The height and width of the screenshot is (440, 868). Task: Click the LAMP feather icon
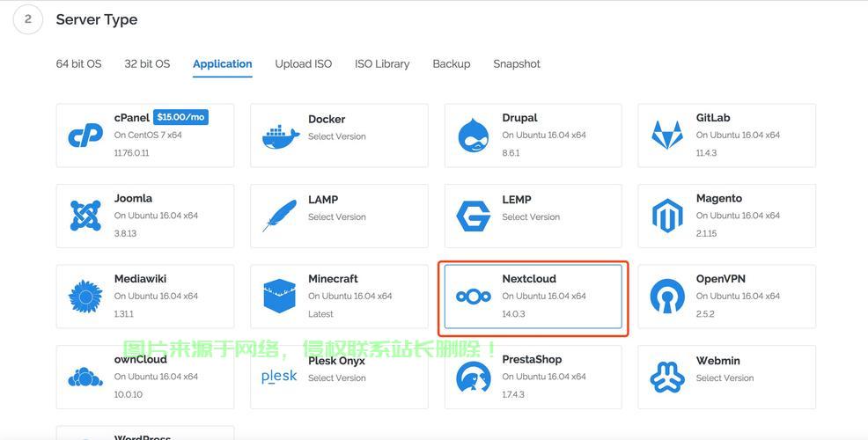pyautogui.click(x=280, y=216)
